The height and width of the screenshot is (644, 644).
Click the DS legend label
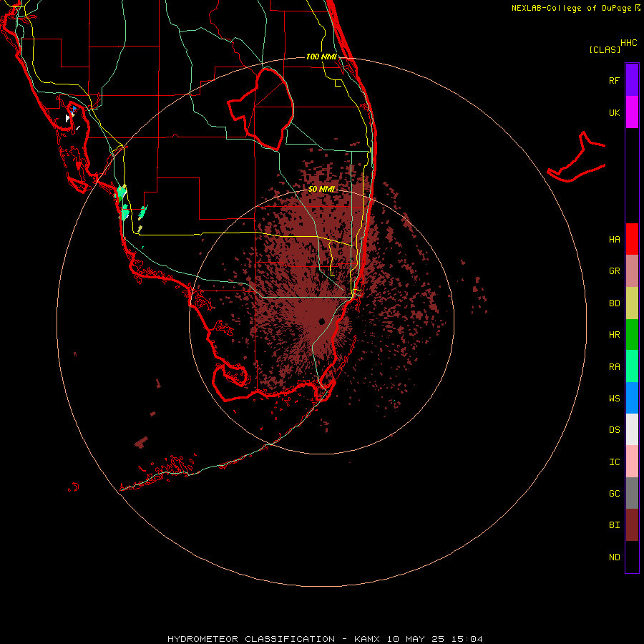[615, 430]
